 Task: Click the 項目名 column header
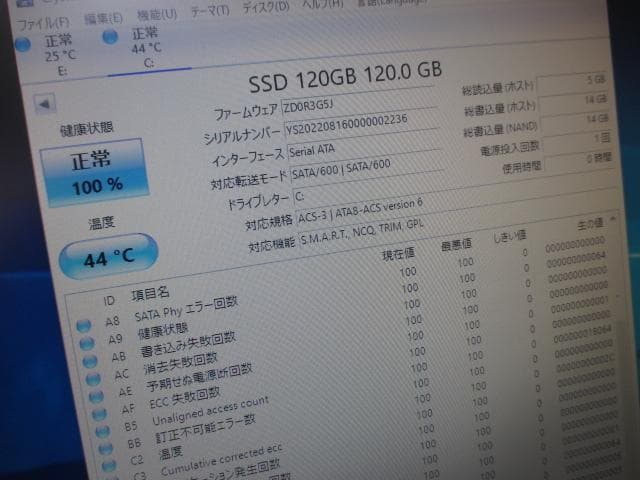tap(150, 293)
